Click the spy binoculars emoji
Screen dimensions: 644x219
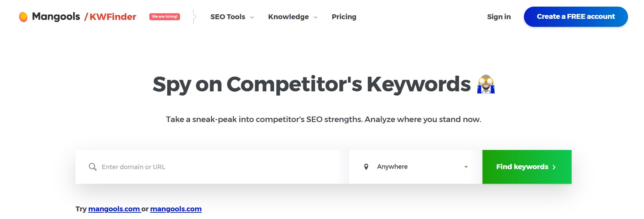pos(486,84)
